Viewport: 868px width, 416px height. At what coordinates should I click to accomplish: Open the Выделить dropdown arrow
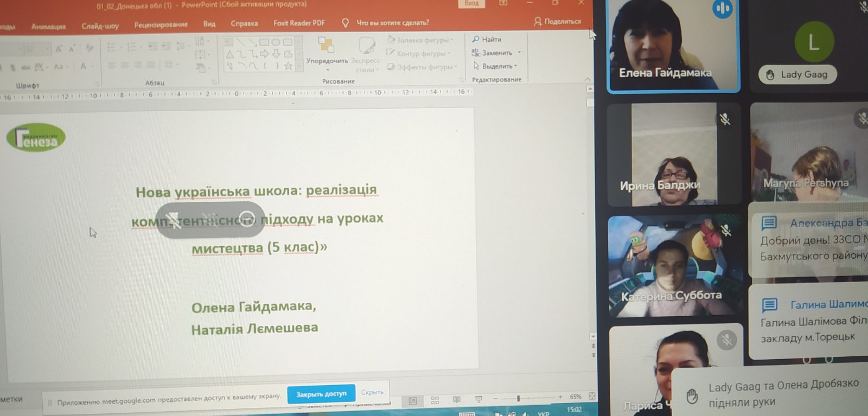(x=516, y=66)
